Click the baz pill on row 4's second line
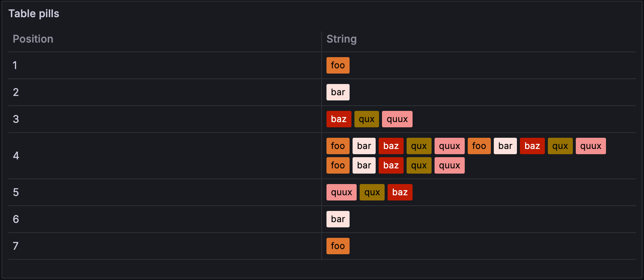This screenshot has width=644, height=280. [391, 165]
